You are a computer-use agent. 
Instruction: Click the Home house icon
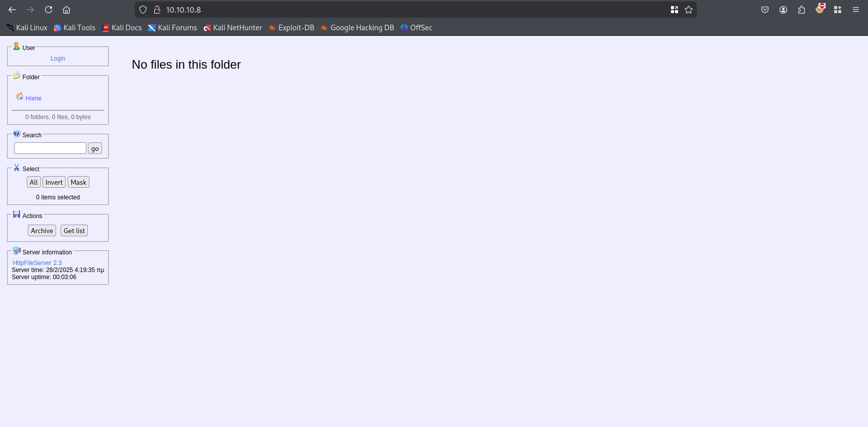tap(20, 96)
